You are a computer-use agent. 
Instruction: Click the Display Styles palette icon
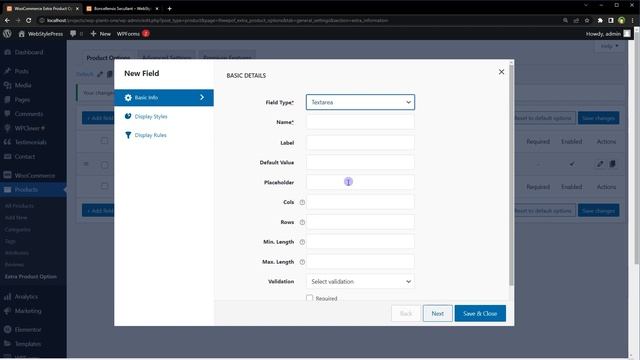128,116
